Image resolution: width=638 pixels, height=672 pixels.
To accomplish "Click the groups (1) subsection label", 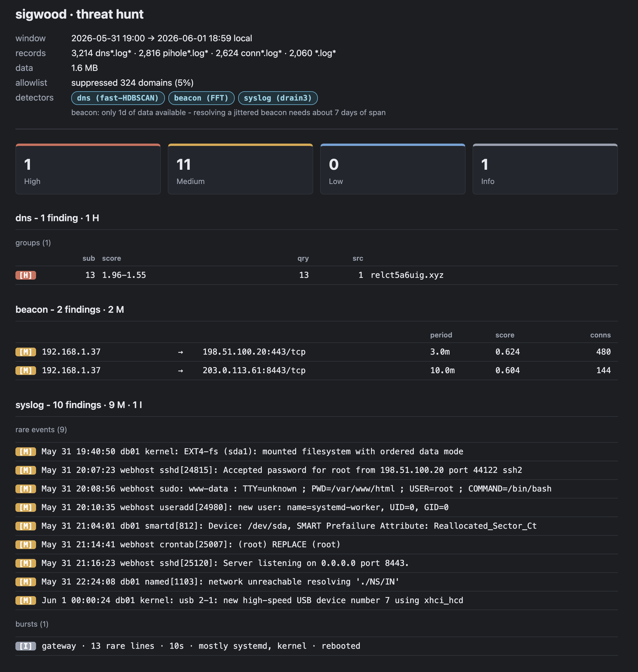I will click(x=33, y=243).
